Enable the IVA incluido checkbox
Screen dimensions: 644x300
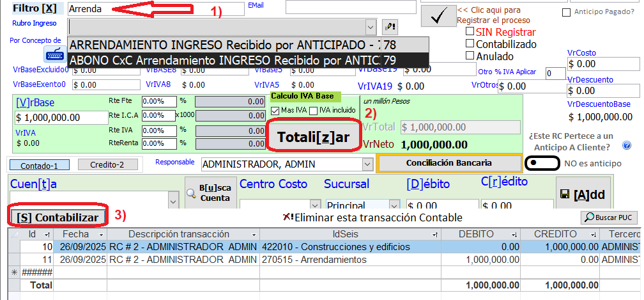313,111
